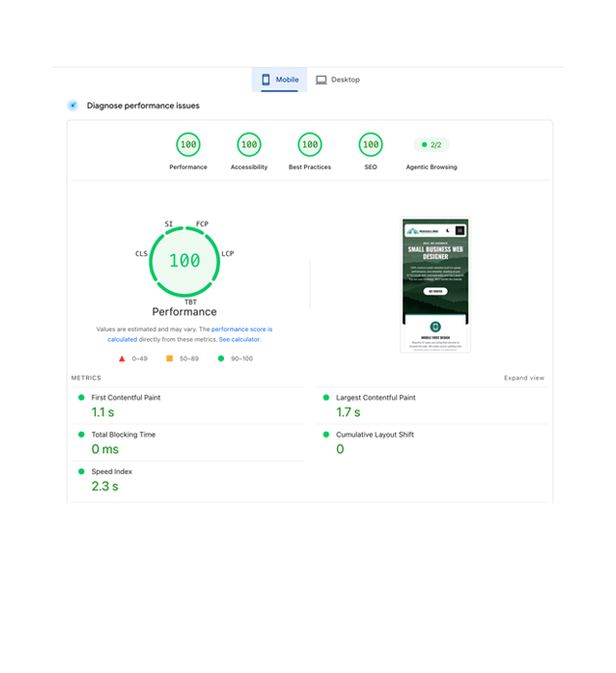
Task: Switch to the Desktop tab
Action: 338,79
